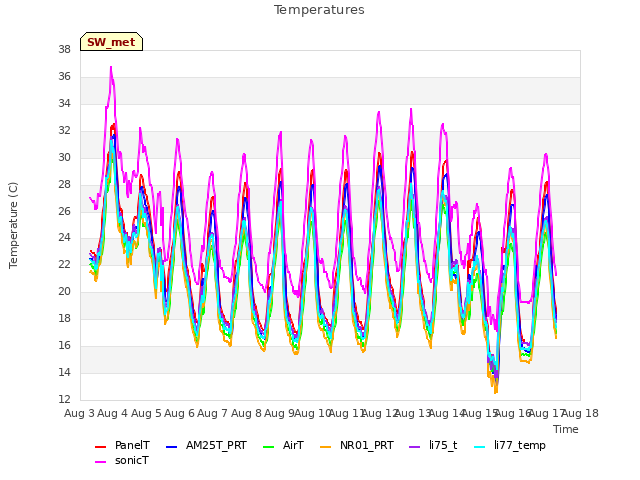This screenshot has height=480, width=640.
Task: Click the Time axis label
Action: 566,429
